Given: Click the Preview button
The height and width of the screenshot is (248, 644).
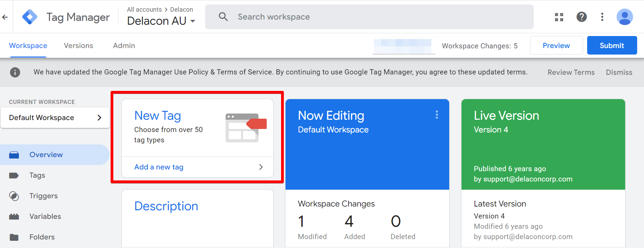Looking at the screenshot, I should 556,45.
